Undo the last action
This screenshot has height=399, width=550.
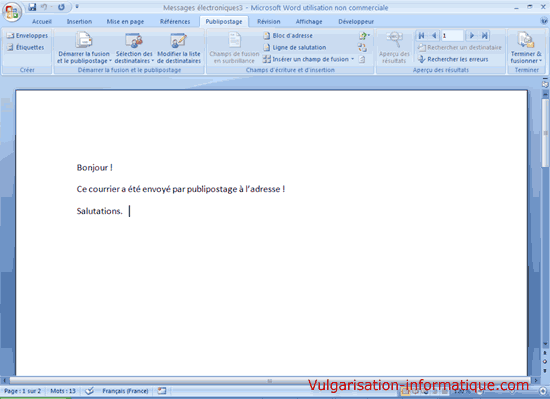[44, 7]
